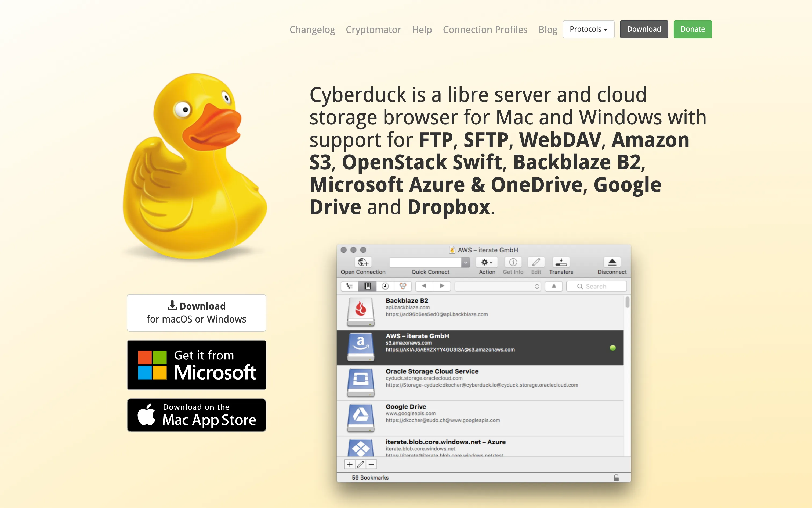812x508 pixels.
Task: Click the AWS – iterate GmbH window title
Action: 488,250
